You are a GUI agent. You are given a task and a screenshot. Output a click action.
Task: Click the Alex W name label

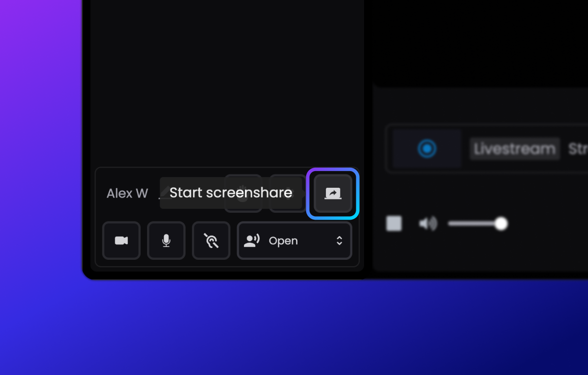click(127, 194)
